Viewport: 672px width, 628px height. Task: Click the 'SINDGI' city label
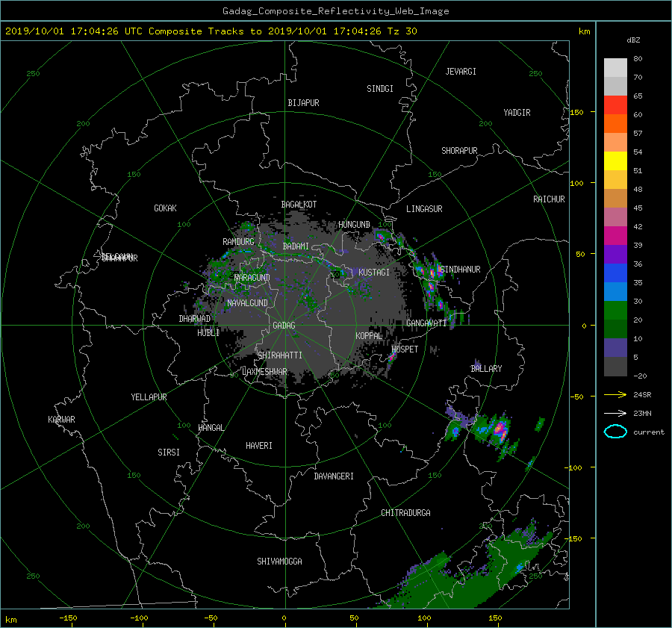[x=380, y=89]
